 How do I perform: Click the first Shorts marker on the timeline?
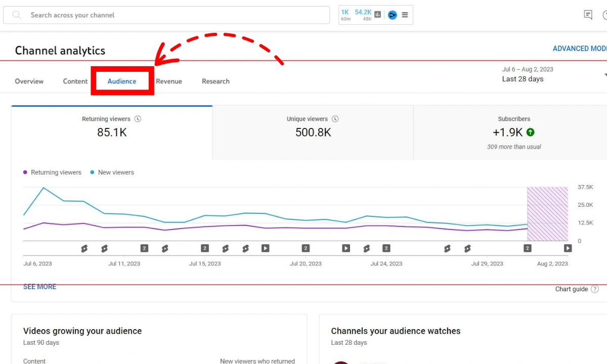84,248
